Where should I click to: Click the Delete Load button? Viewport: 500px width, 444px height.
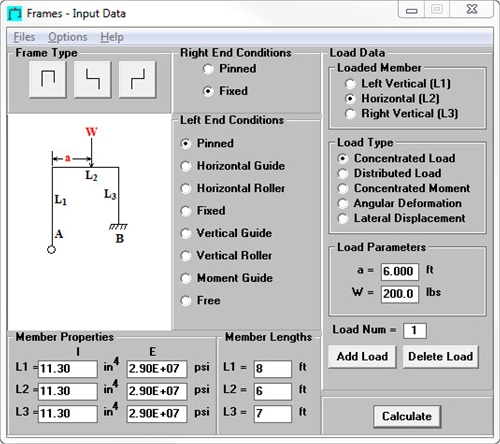[441, 357]
